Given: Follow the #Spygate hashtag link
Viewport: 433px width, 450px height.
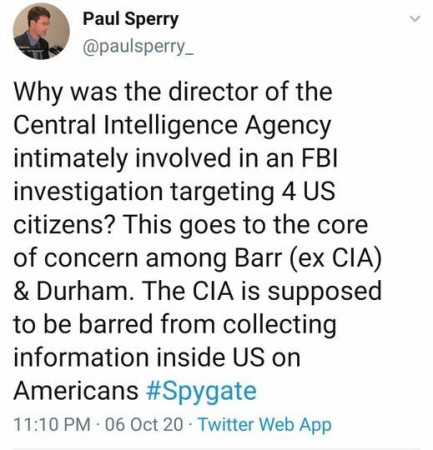Looking at the screenshot, I should 201,391.
